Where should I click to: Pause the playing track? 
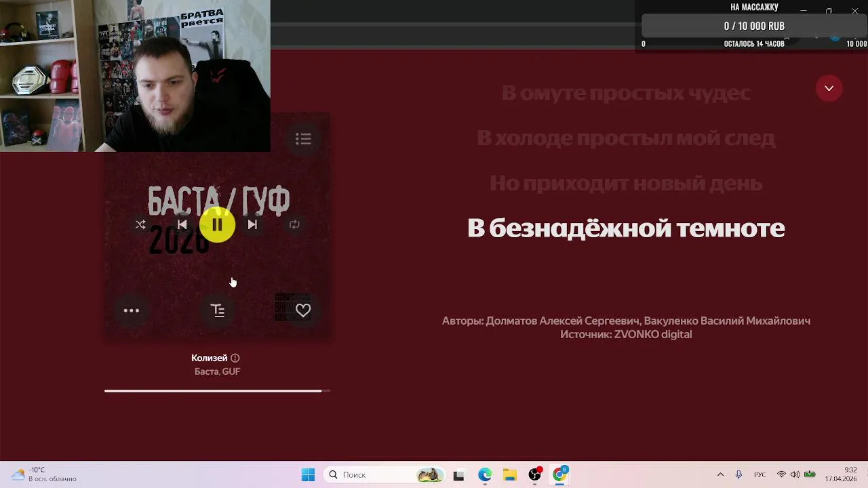pos(217,224)
